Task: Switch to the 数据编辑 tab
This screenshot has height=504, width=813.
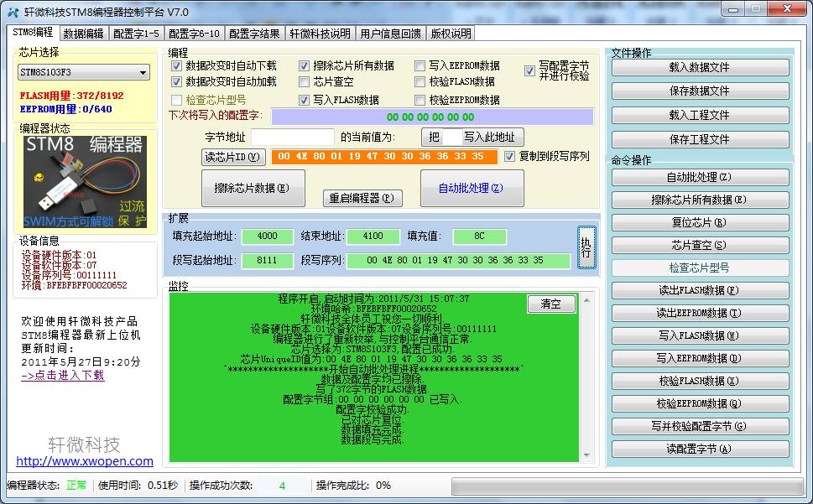Action: 84,34
